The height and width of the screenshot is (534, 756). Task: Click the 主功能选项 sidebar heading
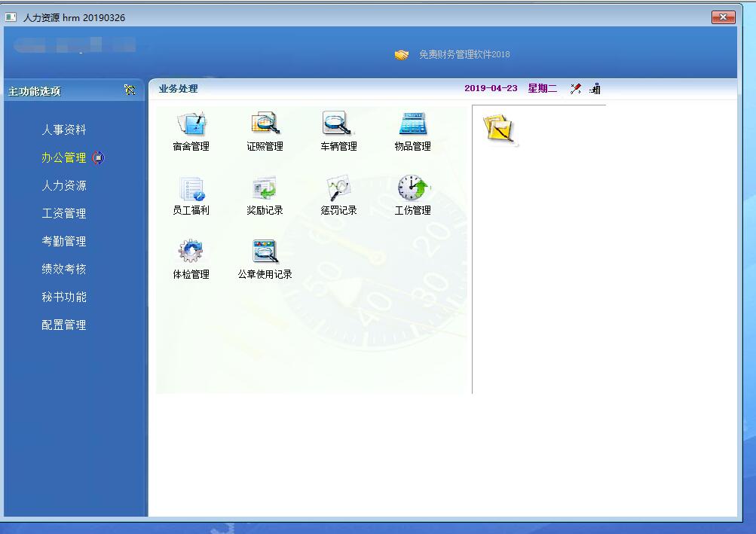(x=35, y=91)
